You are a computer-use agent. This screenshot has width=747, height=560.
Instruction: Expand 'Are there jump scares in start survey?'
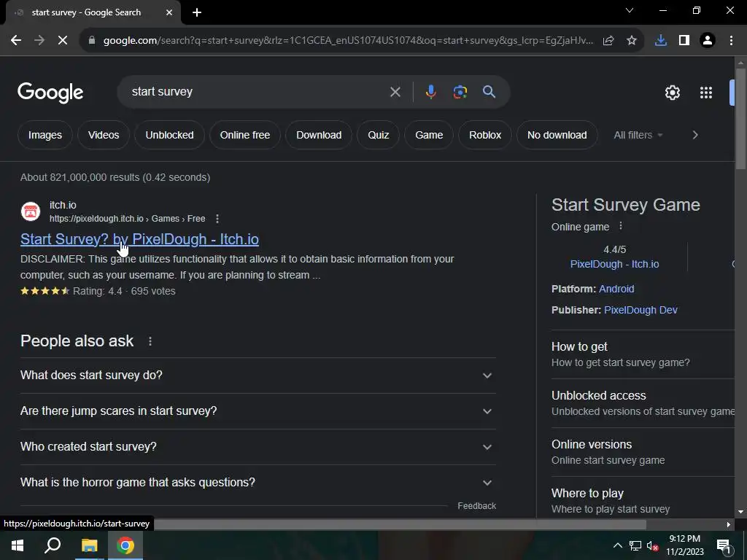click(258, 411)
